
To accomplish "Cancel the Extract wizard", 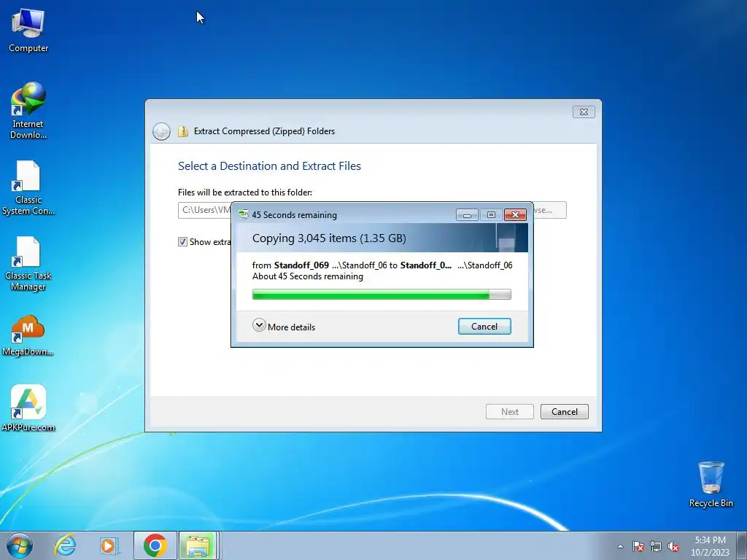I will coord(565,412).
